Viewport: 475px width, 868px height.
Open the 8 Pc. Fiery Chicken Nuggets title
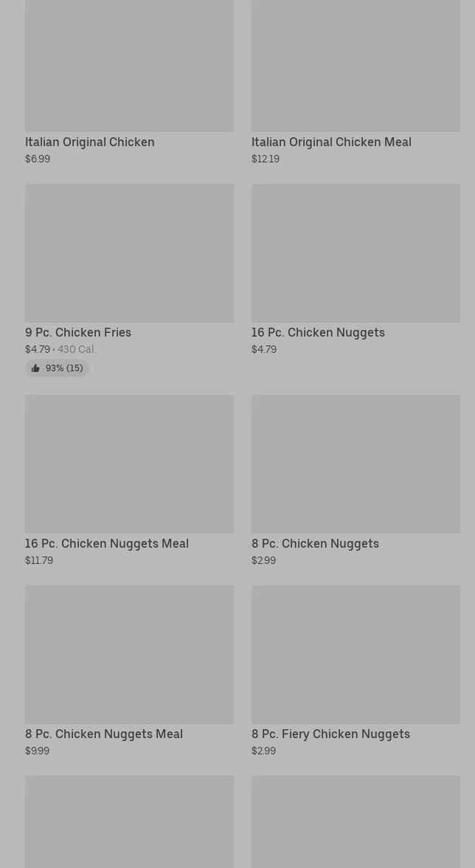tap(330, 734)
